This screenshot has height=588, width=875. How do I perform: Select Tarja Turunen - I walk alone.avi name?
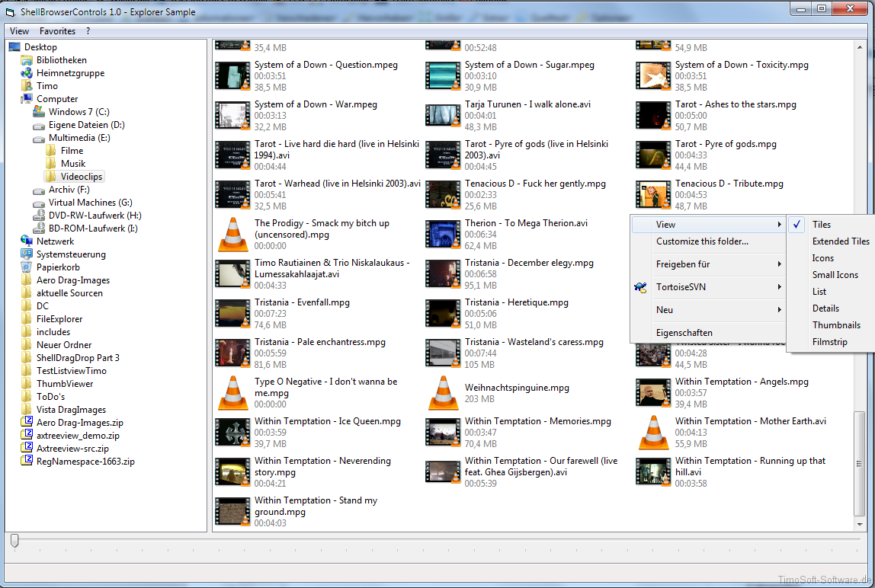pos(527,104)
